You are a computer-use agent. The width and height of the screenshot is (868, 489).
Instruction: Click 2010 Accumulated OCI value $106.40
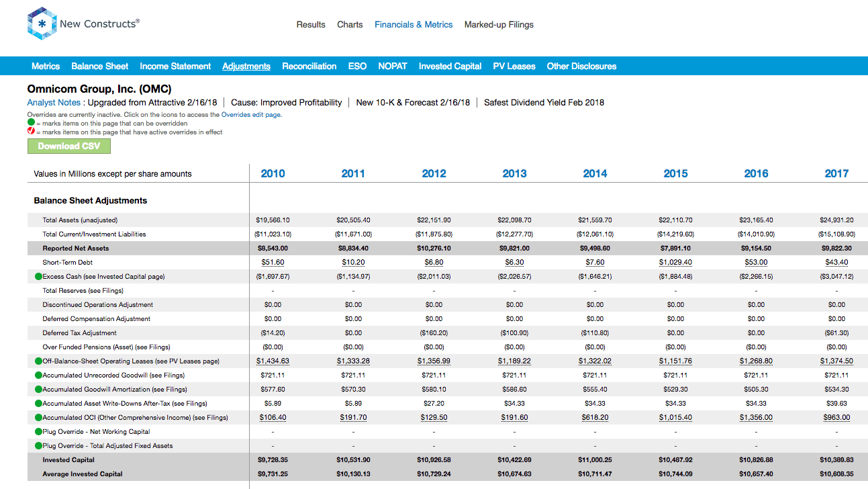[x=273, y=418]
